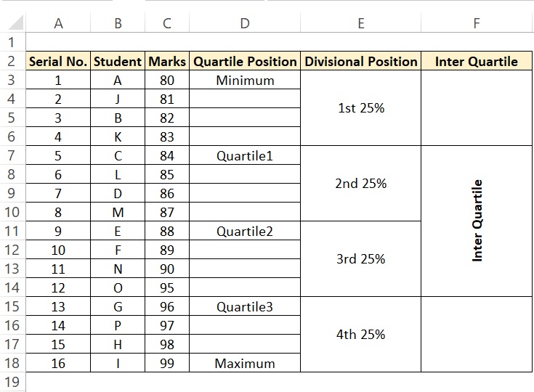Select the cell with student M
Screen dimensions: 534x392
tap(118, 213)
